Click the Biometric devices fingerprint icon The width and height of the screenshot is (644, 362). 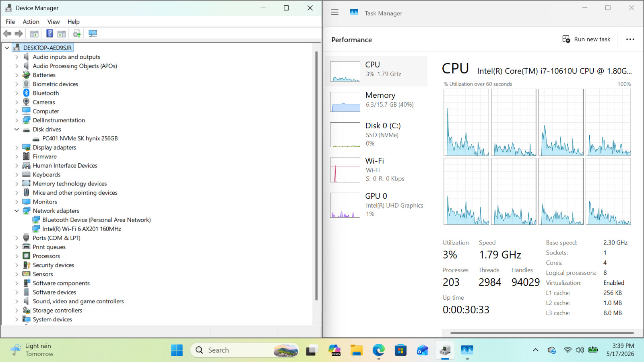click(27, 84)
